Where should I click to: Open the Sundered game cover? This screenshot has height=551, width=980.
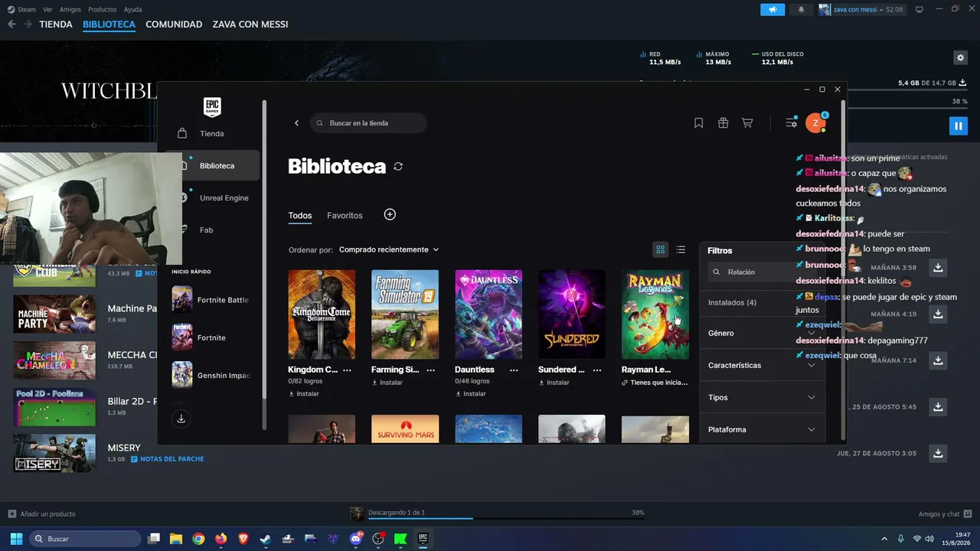pos(572,315)
